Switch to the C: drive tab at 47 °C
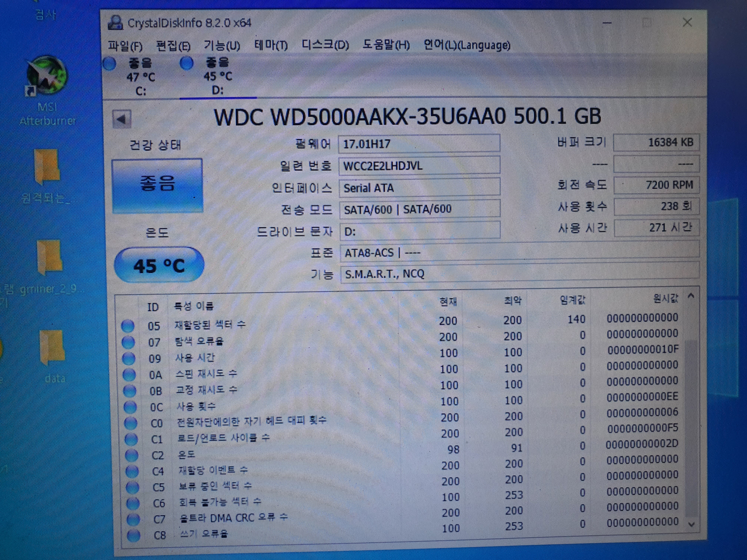747x560 pixels. pyautogui.click(x=140, y=77)
